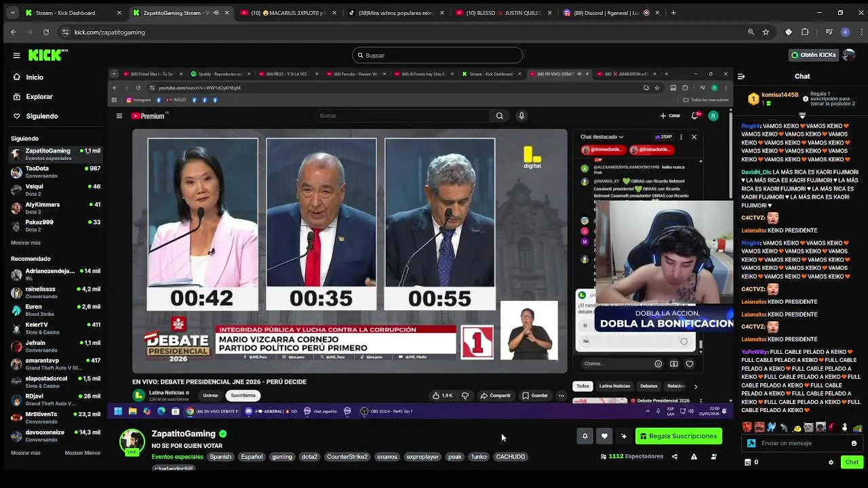868x488 pixels.
Task: Open Eventos especiales category link
Action: point(177,457)
